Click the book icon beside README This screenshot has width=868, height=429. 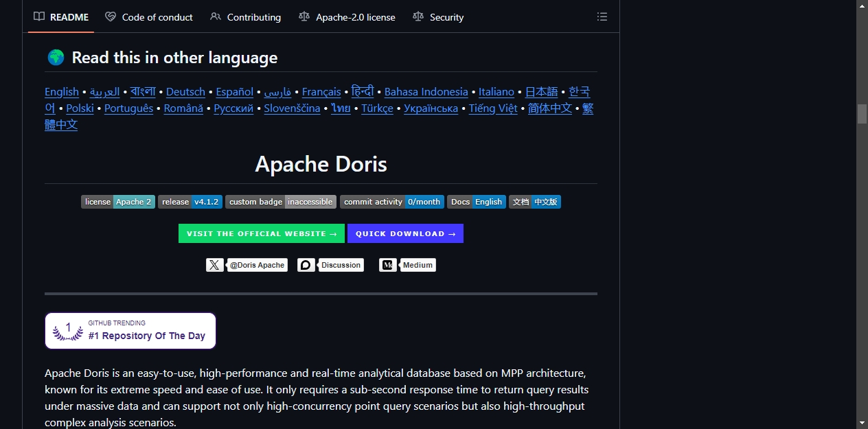(x=39, y=16)
